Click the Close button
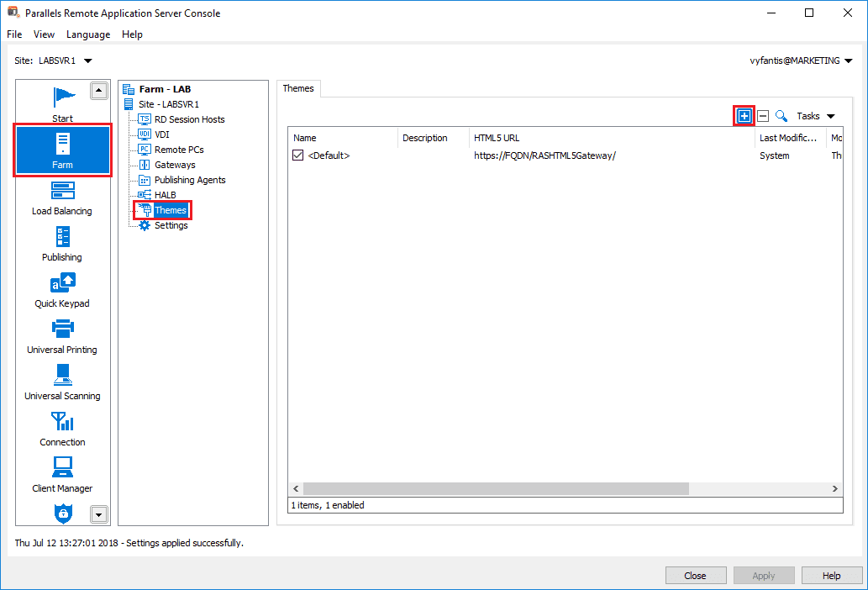The width and height of the screenshot is (868, 590). point(695,576)
